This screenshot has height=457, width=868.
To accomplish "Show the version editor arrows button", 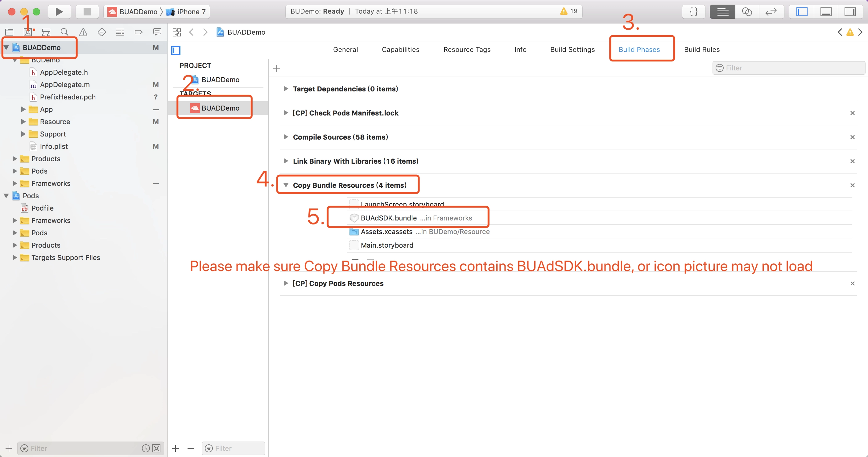I will tap(771, 11).
